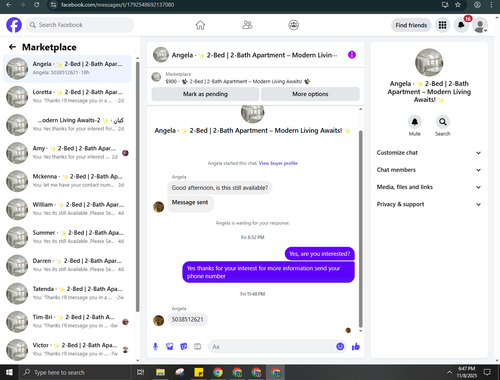The width and height of the screenshot is (500, 380).
Task: Open William conversation in list
Action: (68, 209)
